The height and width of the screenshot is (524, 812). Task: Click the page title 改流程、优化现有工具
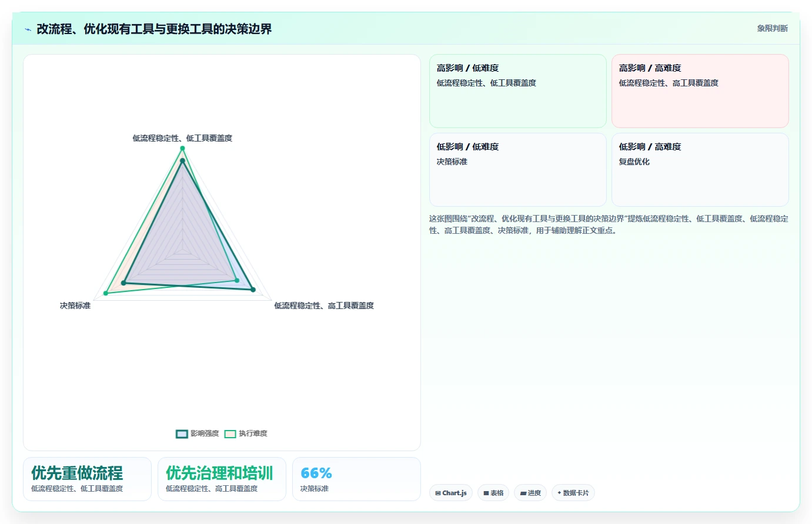154,29
